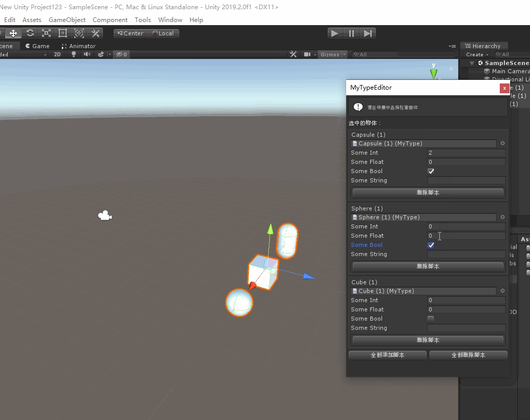
Task: Open object picker for Cube (1) script
Action: [502, 291]
